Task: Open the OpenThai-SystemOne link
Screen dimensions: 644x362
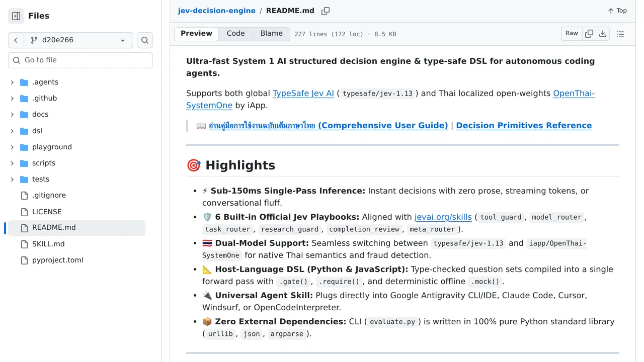Action: tap(390, 99)
